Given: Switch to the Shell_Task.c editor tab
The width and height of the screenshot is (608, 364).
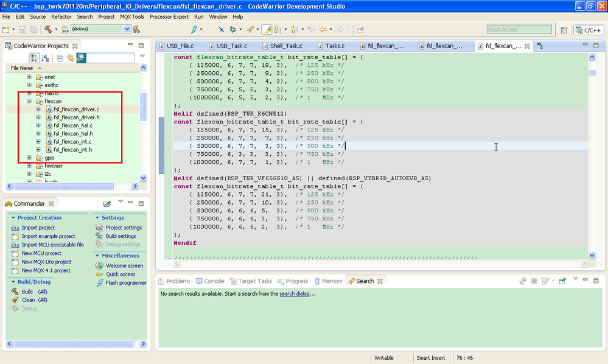Looking at the screenshot, I should [x=285, y=46].
